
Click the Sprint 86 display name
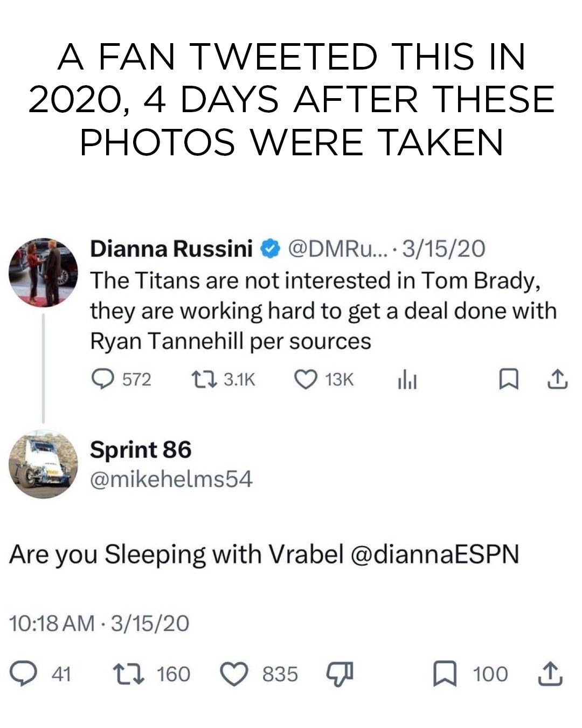click(141, 449)
